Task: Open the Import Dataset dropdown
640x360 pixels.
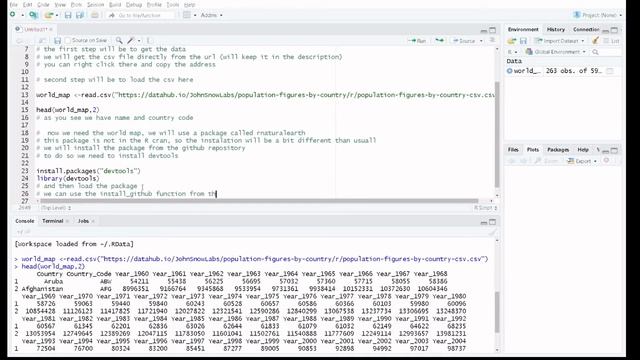Action: [560, 41]
